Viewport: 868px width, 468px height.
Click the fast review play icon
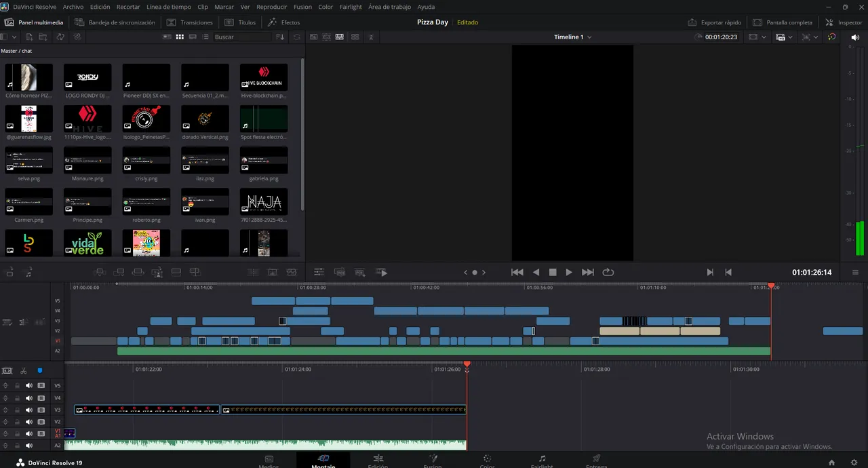coord(382,272)
